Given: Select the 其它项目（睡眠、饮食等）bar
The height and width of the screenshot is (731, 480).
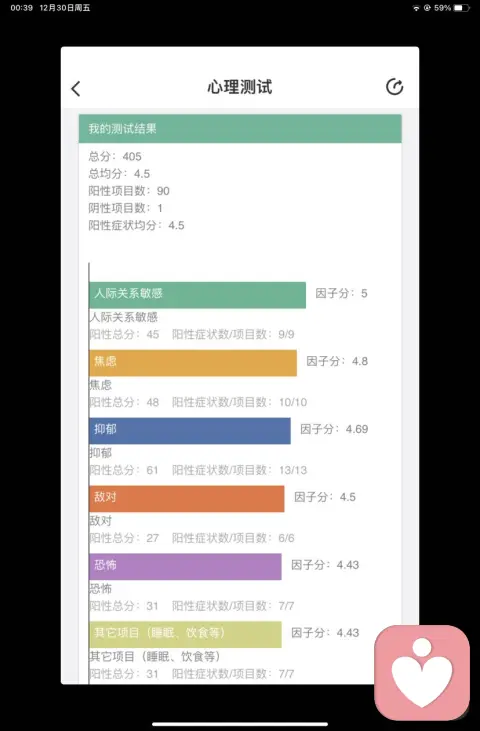Looking at the screenshot, I should pyautogui.click(x=185, y=634).
